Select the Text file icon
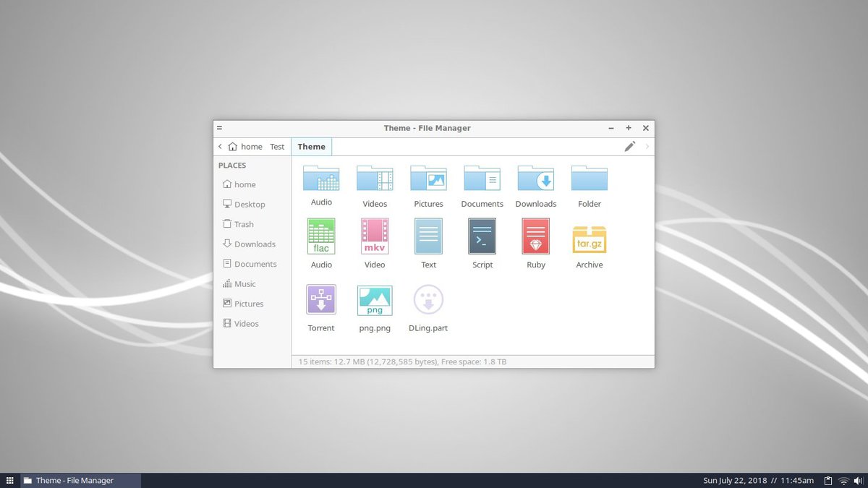This screenshot has height=488, width=868. 428,236
